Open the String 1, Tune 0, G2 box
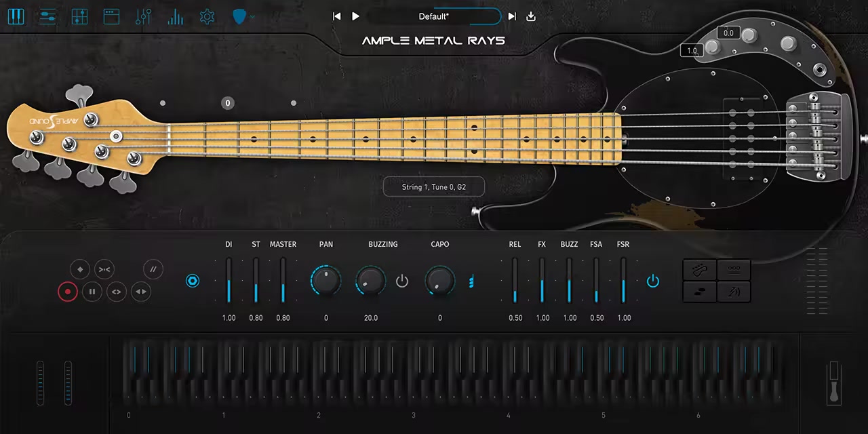Screen dimensions: 868x434 tap(434, 186)
